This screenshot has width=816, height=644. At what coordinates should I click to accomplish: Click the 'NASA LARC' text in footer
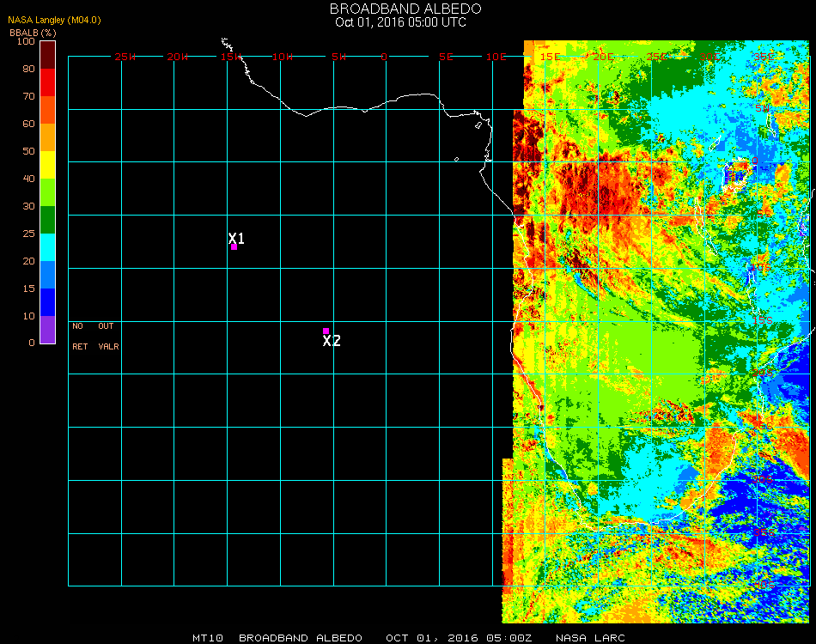click(x=588, y=638)
